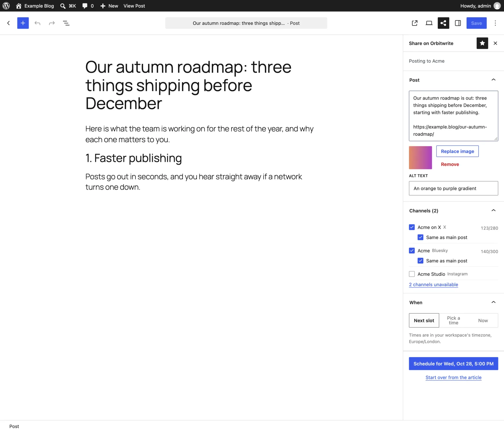Click View Post in admin bar
The image size is (504, 432).
134,6
